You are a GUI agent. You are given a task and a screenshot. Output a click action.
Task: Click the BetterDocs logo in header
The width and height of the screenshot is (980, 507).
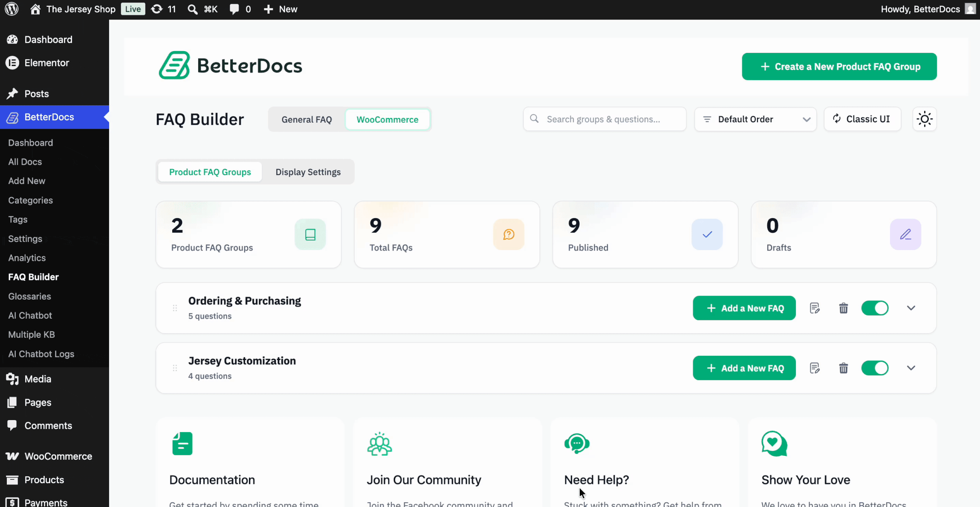pos(231,66)
